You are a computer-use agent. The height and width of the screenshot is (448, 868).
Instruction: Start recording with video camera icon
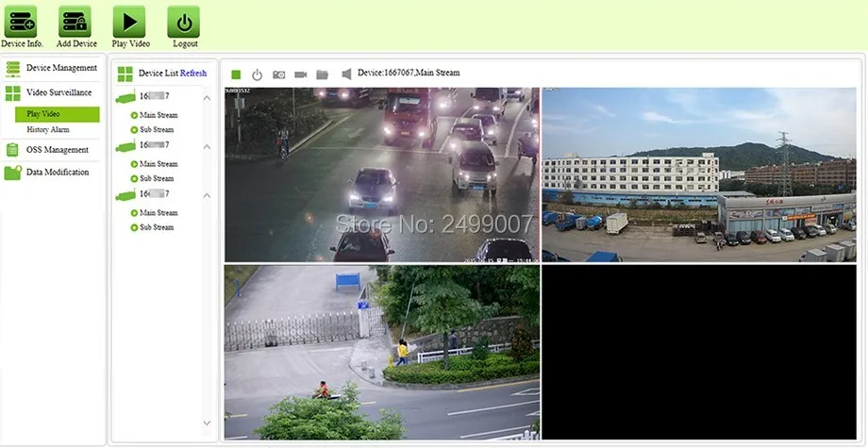coord(301,75)
